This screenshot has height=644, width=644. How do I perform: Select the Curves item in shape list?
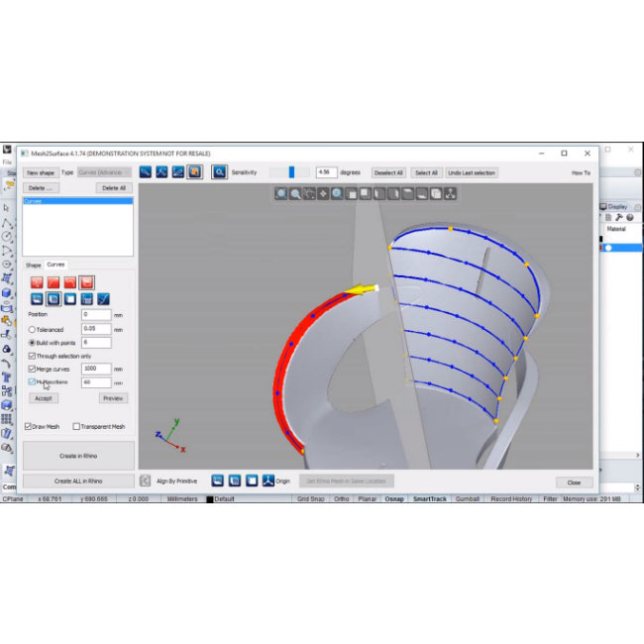tap(77, 201)
